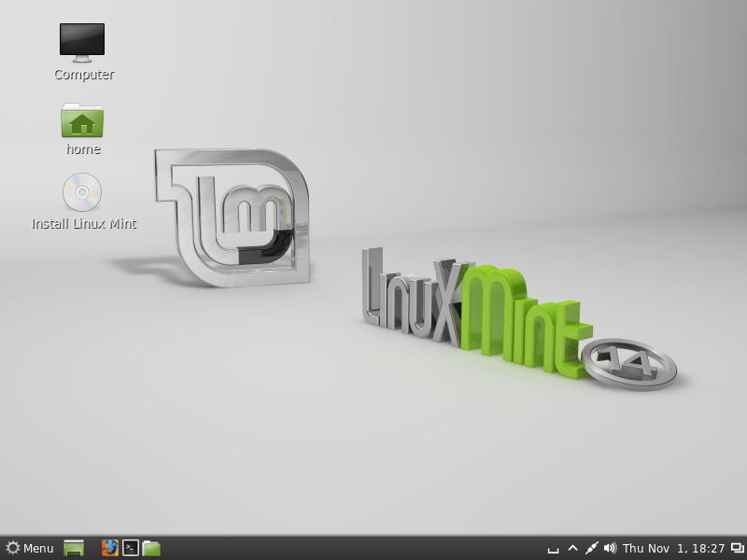
Task: Open the Computer desktop icon
Action: 82,42
